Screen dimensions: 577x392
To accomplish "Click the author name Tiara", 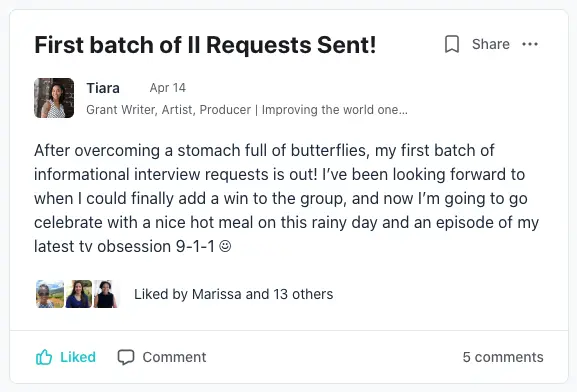I will click(103, 88).
